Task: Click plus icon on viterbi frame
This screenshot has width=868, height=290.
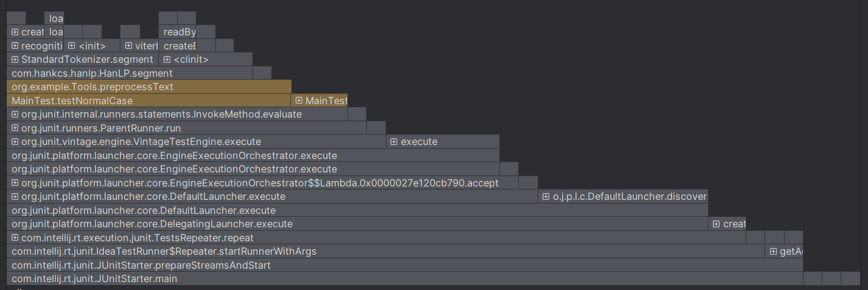Action: 129,46
